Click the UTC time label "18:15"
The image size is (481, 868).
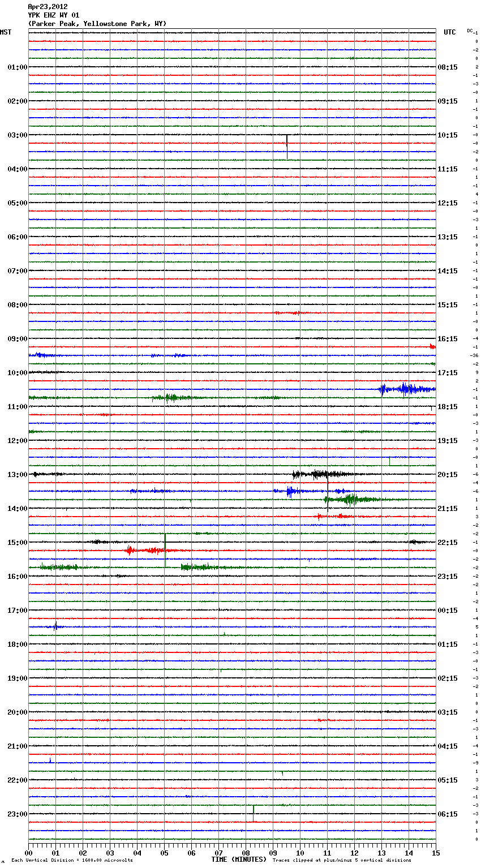point(448,407)
